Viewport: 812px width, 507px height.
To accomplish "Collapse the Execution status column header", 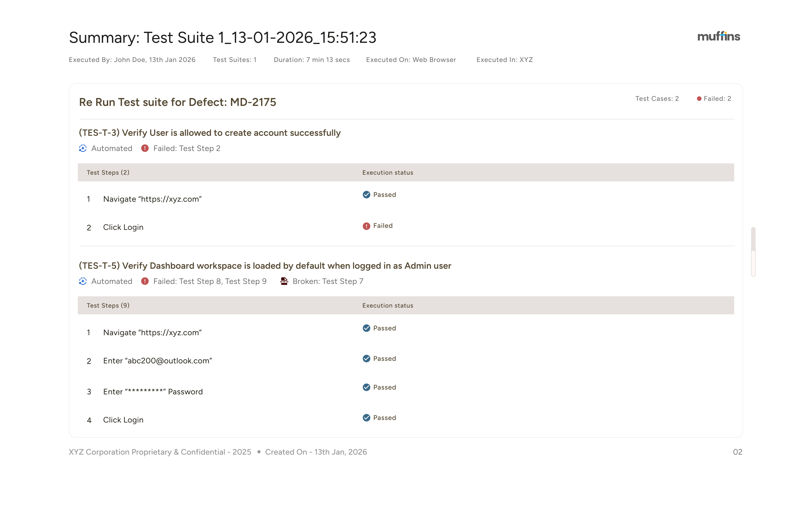I will 388,172.
